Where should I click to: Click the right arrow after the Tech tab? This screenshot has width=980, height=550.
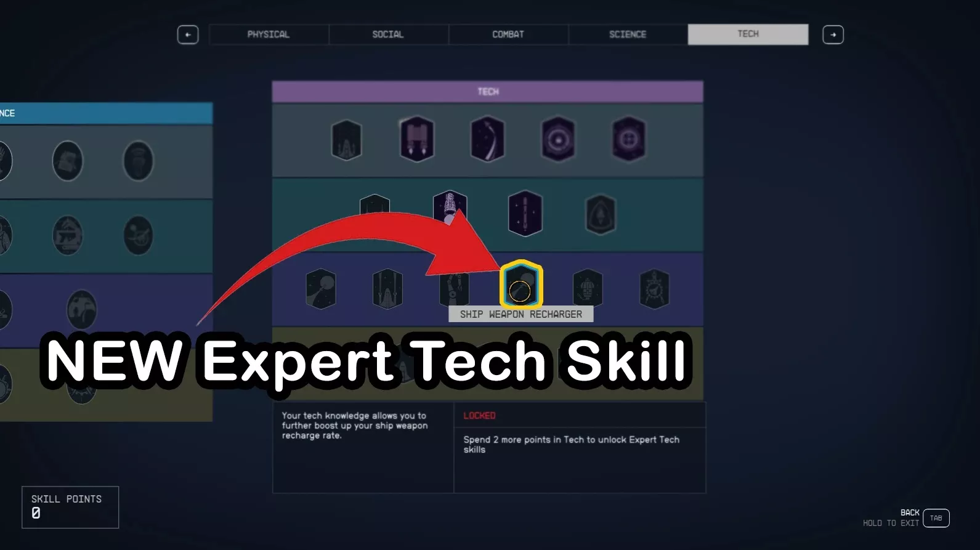[x=833, y=34]
